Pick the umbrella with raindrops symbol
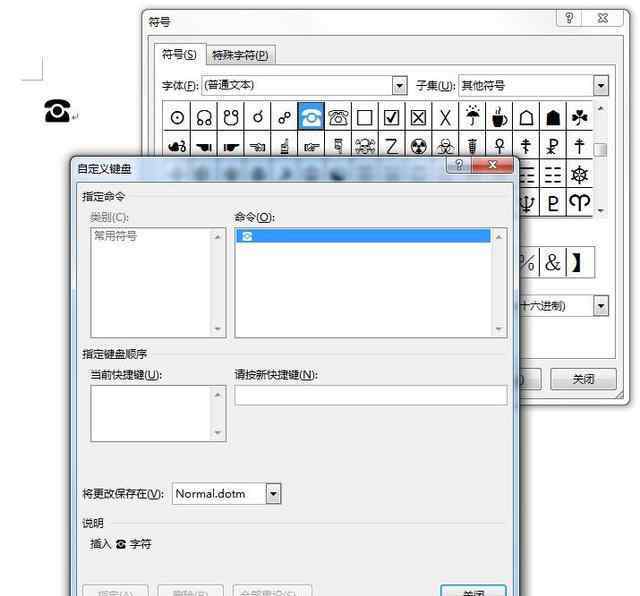 pyautogui.click(x=473, y=118)
